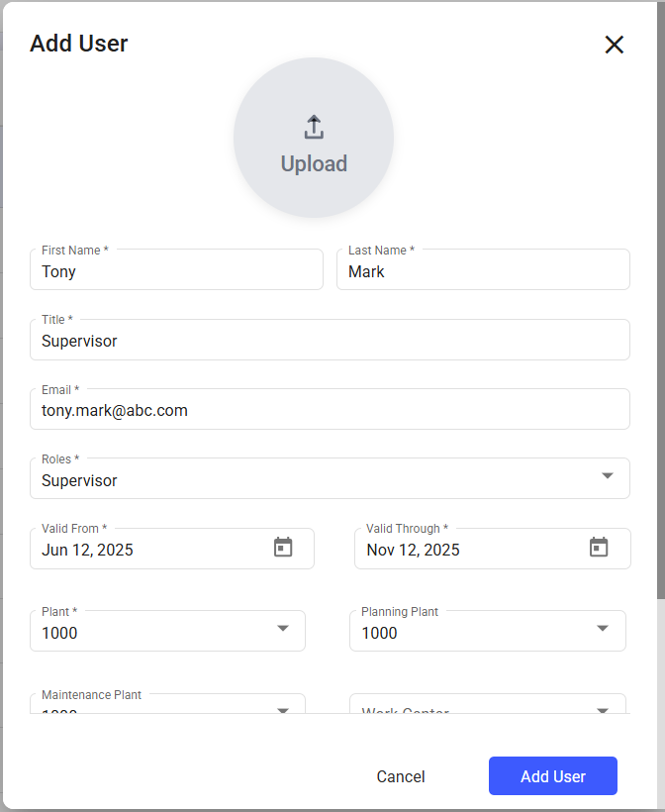The image size is (665, 812).
Task: Click the dialog's vertical scrollbar
Action: click(661, 297)
